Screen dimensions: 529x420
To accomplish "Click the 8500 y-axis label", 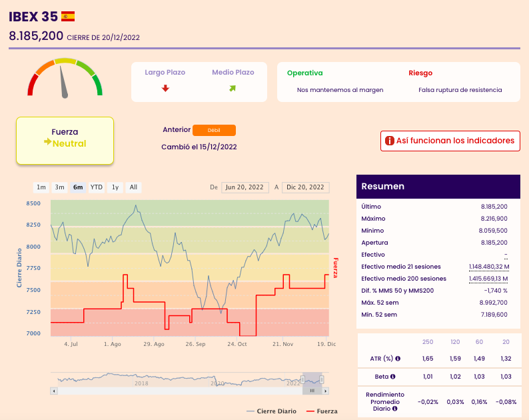I will click(33, 203).
